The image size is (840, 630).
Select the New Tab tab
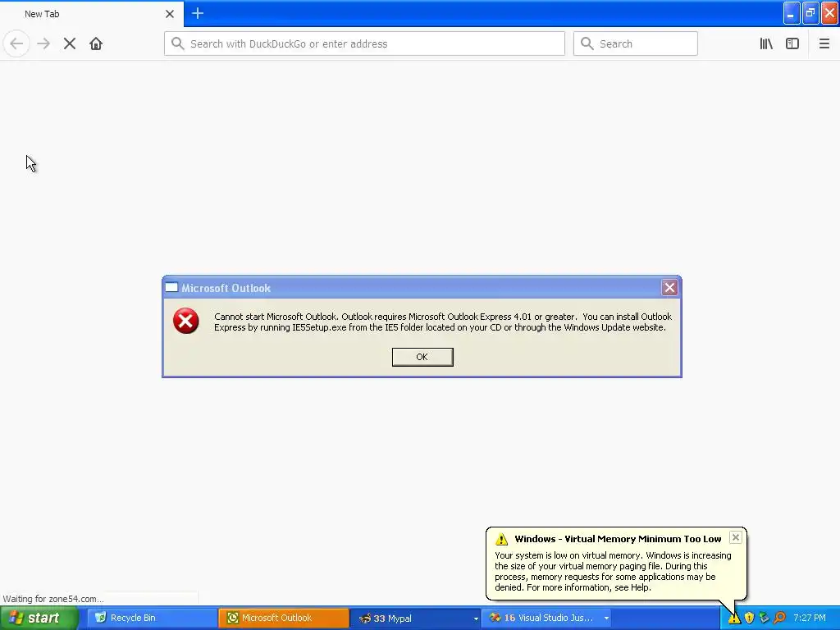tap(91, 14)
